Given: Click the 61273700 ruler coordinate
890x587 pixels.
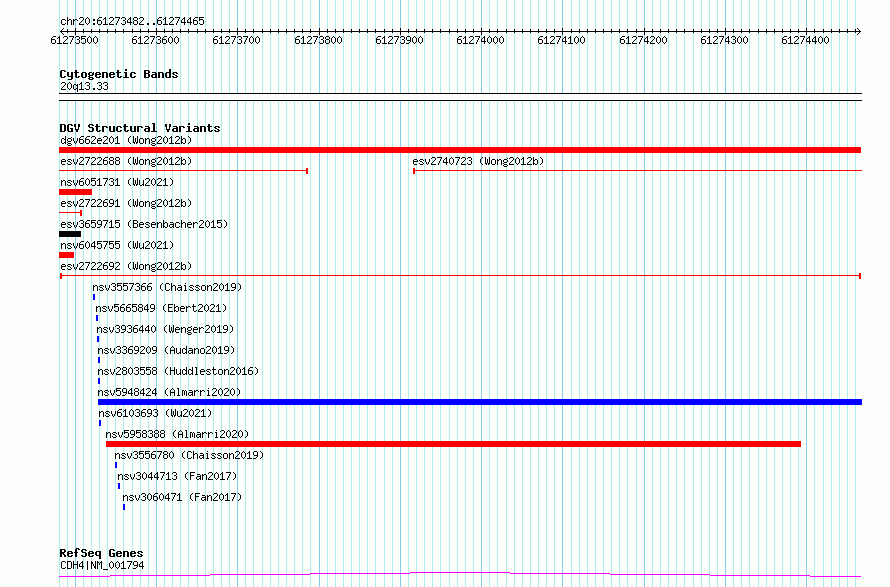Looking at the screenshot, I should pos(237,40).
